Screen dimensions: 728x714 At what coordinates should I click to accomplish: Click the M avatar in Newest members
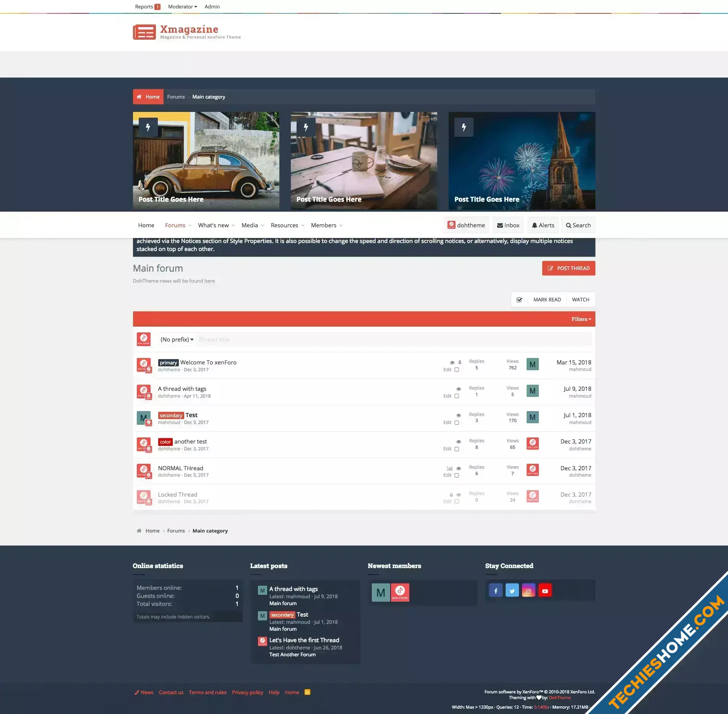[381, 593]
